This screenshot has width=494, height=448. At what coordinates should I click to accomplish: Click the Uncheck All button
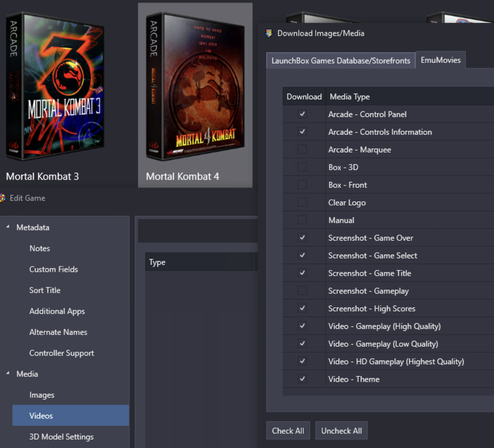(342, 431)
